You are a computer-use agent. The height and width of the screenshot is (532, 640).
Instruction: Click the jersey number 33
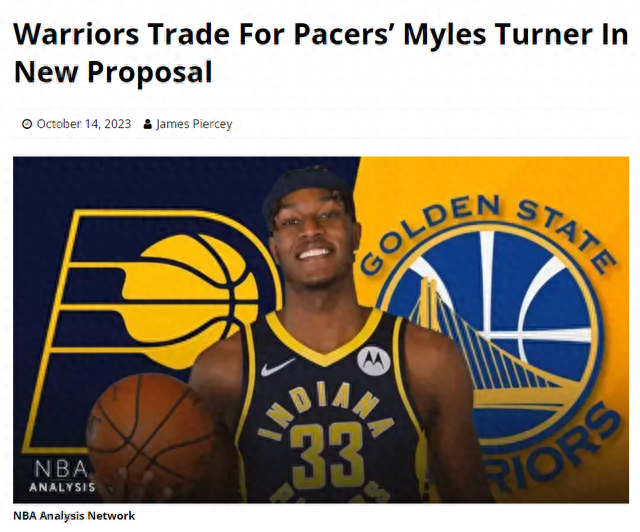tap(327, 455)
